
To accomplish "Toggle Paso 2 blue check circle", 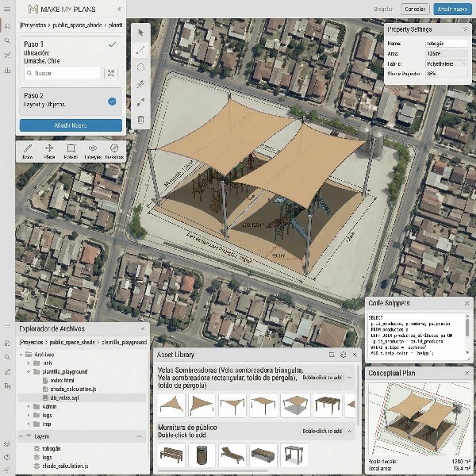I will pyautogui.click(x=112, y=102).
